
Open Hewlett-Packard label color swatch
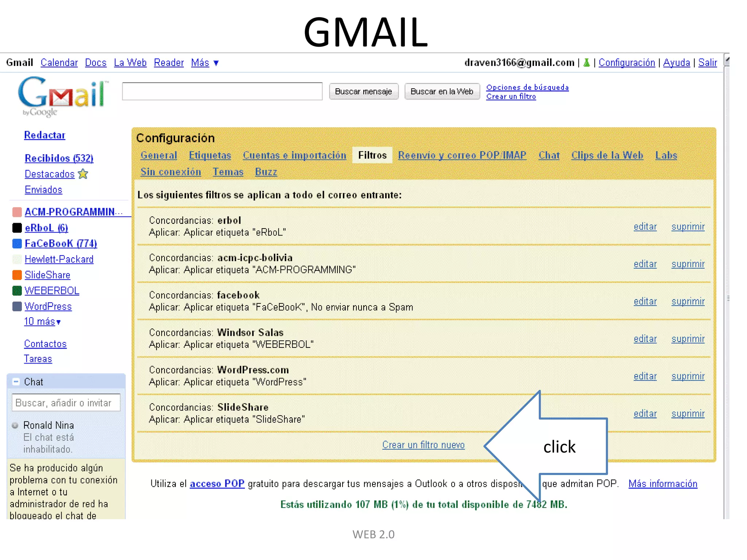click(17, 259)
